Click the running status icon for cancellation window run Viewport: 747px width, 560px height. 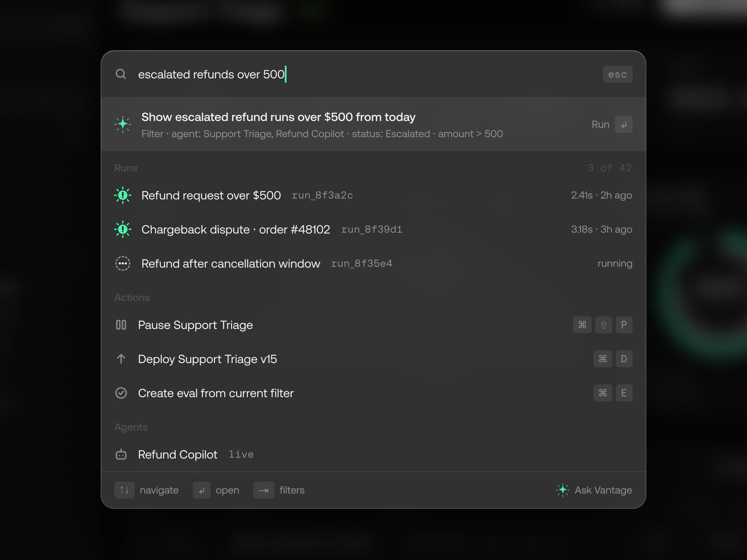123,263
